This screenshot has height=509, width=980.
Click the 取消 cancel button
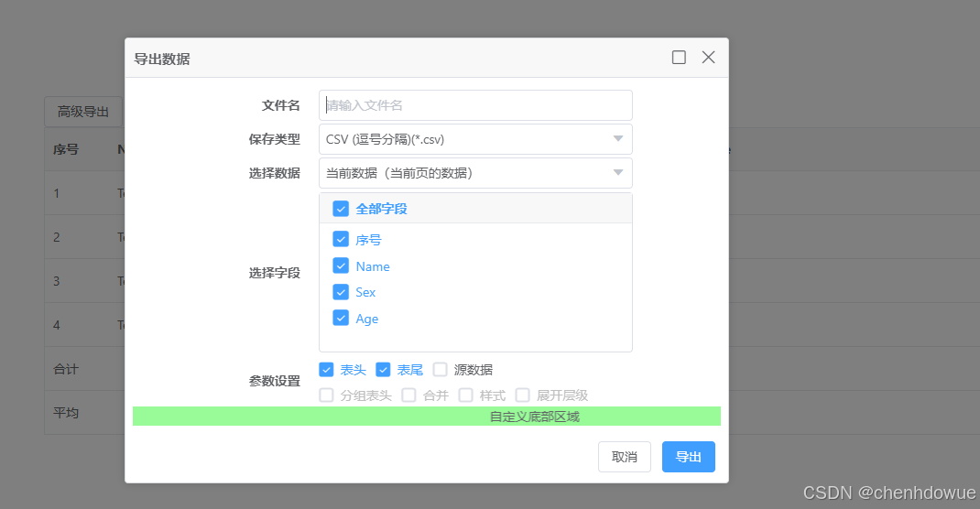click(625, 457)
